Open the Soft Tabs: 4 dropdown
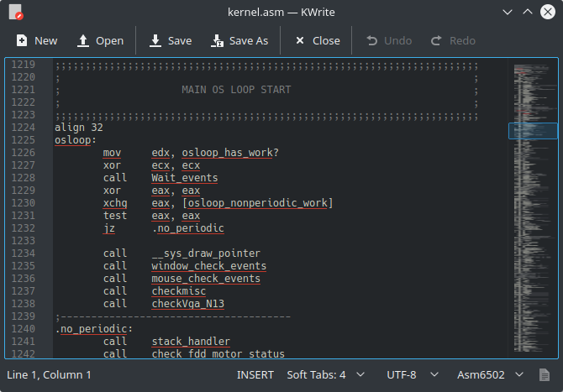Viewport: 563px width, 392px height. 326,374
